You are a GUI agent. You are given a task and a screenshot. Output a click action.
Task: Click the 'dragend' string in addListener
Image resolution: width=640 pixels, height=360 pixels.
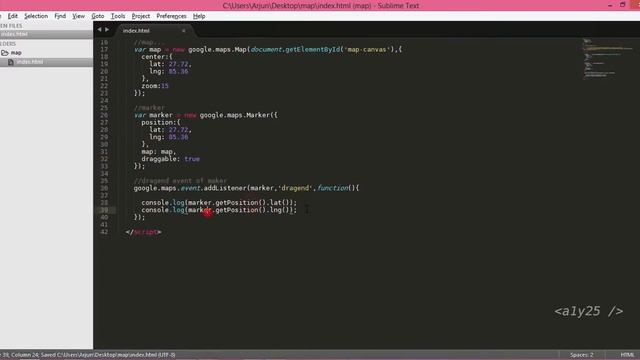295,188
